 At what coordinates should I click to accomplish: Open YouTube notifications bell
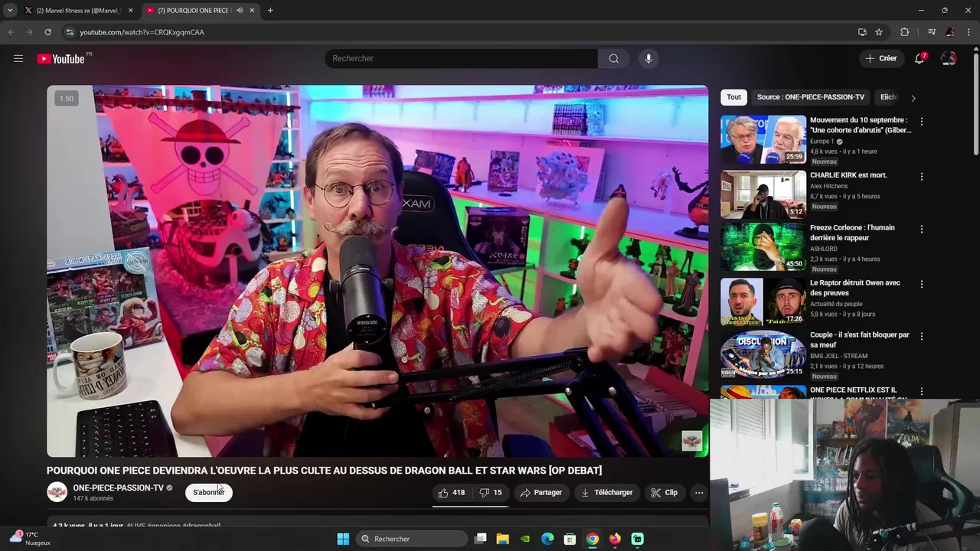[920, 58]
